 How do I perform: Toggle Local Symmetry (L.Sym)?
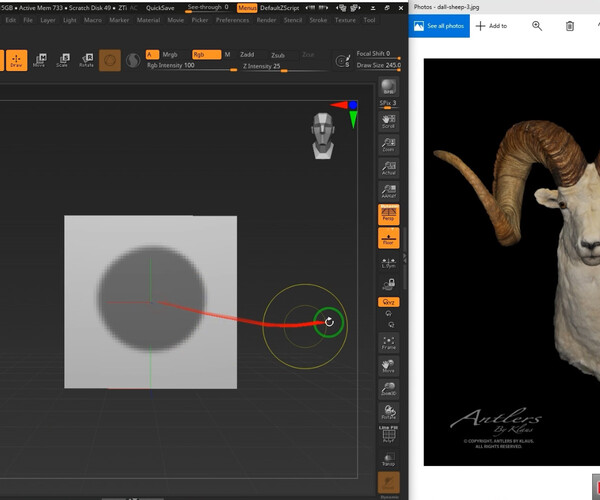[x=388, y=263]
